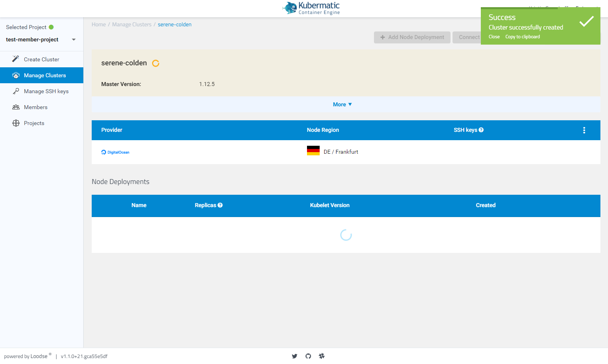
Task: Click the Manage SSH keys icon
Action: click(16, 91)
